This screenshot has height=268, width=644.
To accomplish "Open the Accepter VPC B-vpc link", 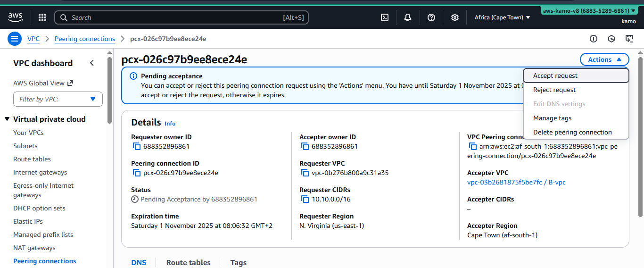I will tap(516, 182).
